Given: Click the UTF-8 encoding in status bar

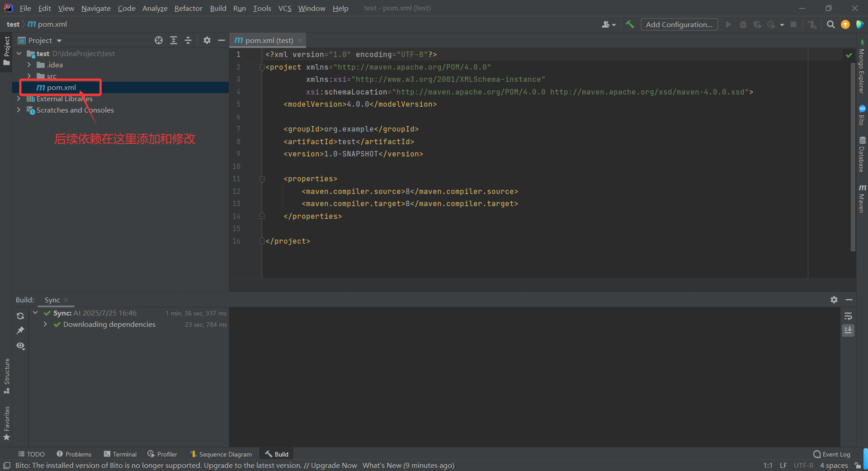Looking at the screenshot, I should pyautogui.click(x=803, y=466).
